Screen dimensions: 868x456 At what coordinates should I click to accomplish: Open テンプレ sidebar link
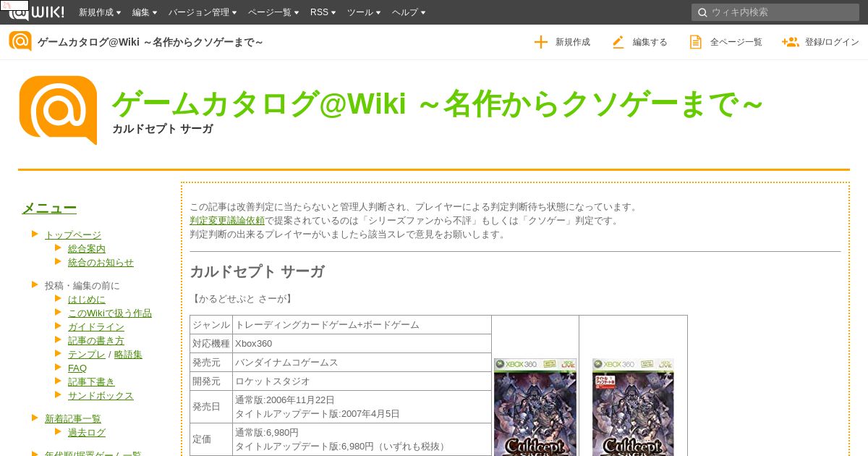87,354
